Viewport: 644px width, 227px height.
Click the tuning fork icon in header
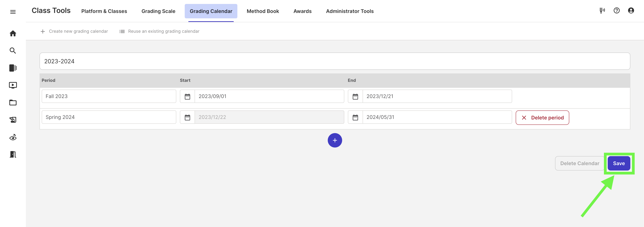[x=602, y=10]
